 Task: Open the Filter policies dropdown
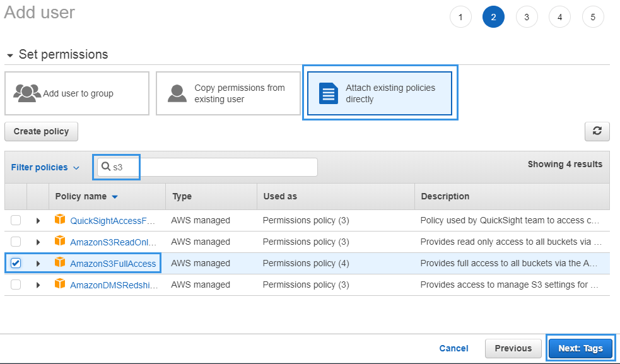45,167
